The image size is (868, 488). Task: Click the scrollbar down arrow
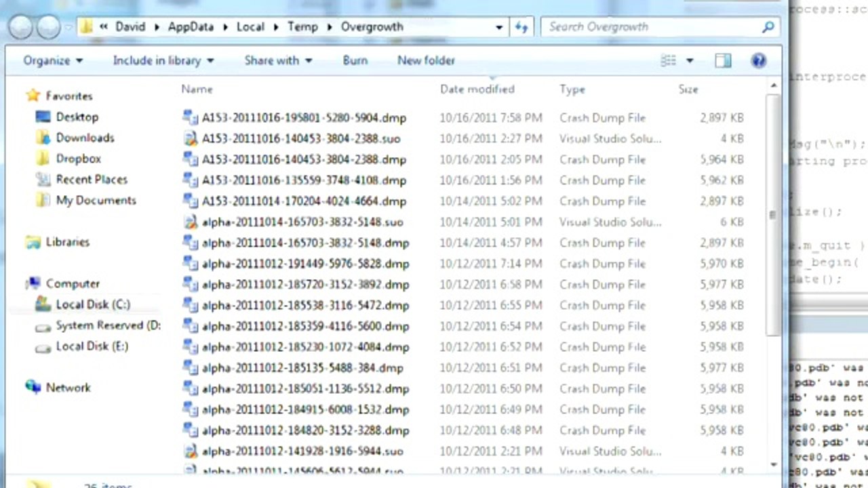(774, 465)
